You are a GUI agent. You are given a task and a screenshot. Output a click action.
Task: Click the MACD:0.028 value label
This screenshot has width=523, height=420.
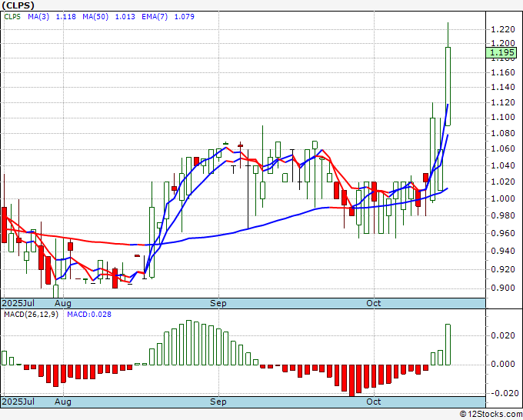click(88, 315)
